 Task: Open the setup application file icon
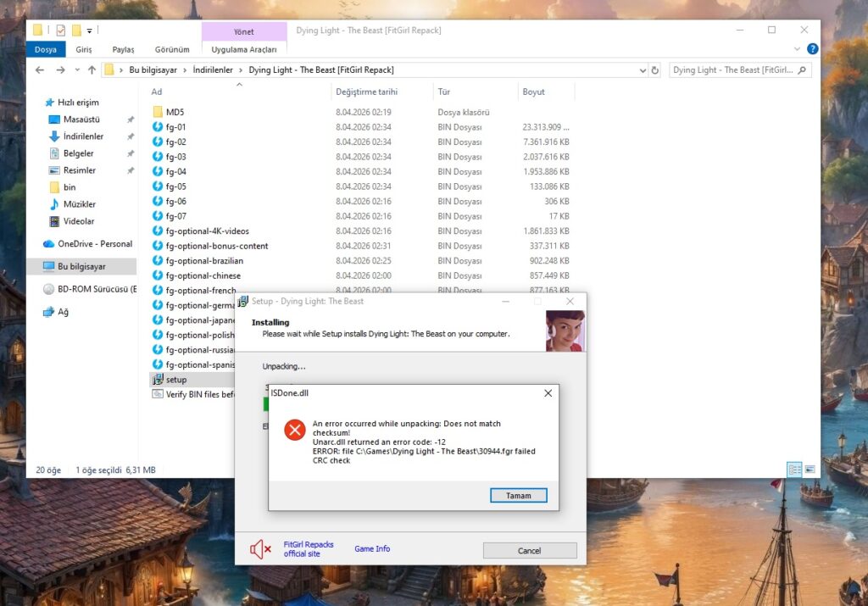158,379
